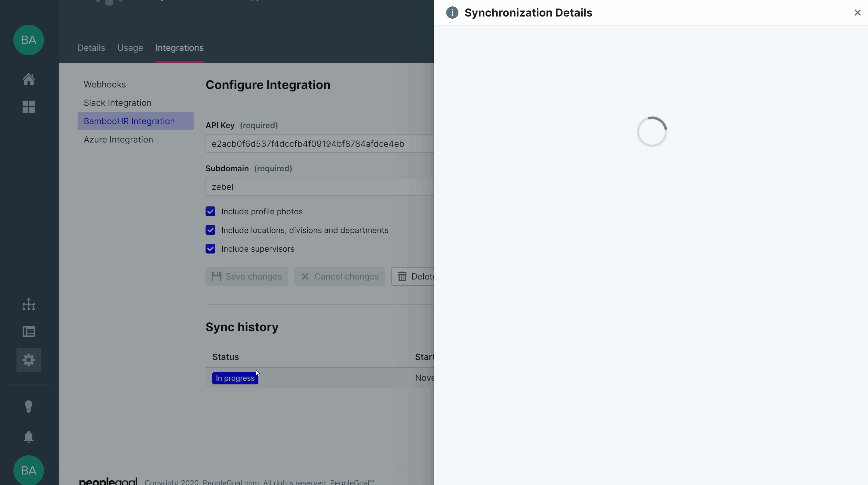Select the Insights lightbulb icon
This screenshot has height=485, width=868.
point(29,406)
